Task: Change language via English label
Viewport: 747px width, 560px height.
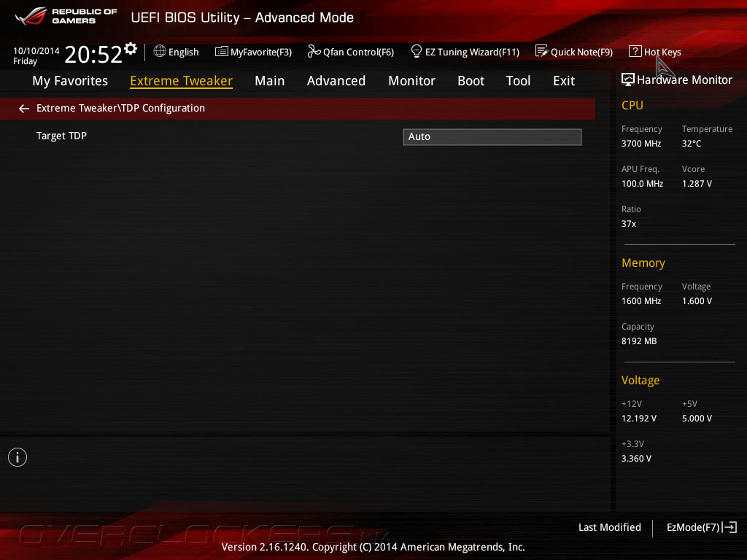Action: point(183,52)
